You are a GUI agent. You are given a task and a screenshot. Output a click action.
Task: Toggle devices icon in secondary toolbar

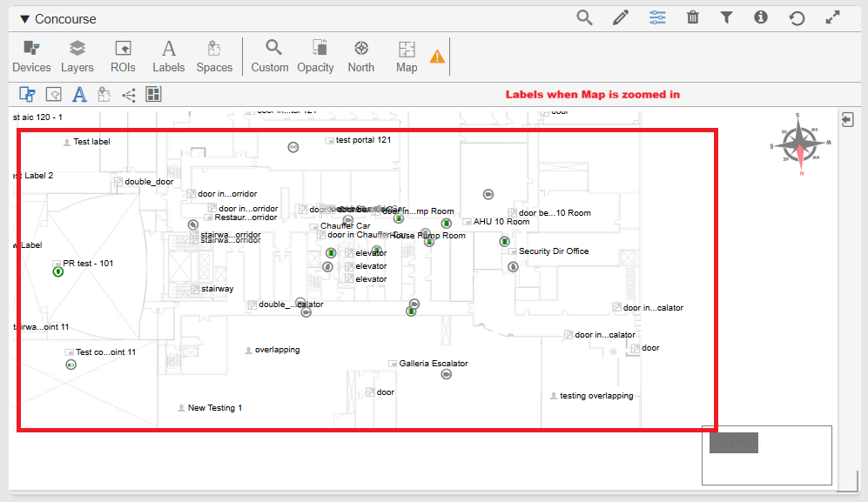[x=27, y=95]
